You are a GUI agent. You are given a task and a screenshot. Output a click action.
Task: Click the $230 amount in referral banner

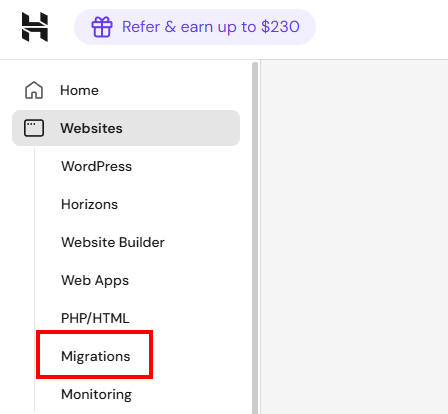coord(280,27)
